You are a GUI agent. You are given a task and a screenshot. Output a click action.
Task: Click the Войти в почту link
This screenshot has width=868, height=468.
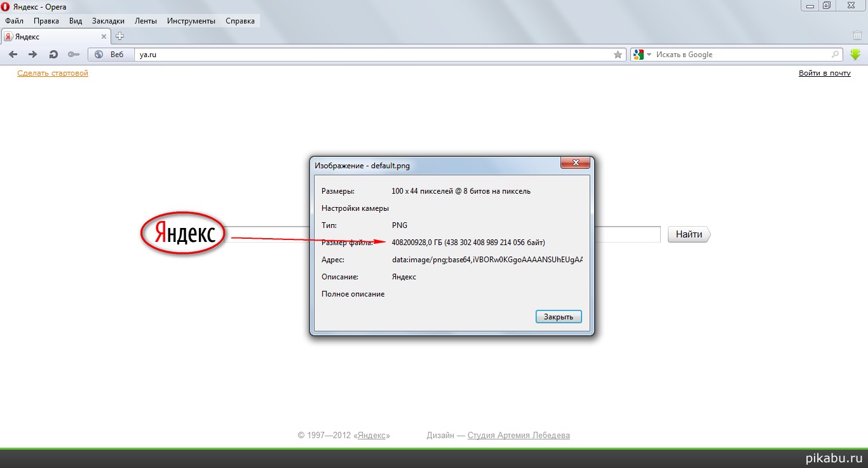[825, 73]
